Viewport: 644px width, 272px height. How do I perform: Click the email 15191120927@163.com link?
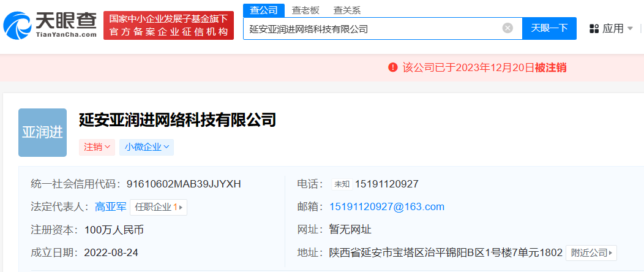[387, 206]
